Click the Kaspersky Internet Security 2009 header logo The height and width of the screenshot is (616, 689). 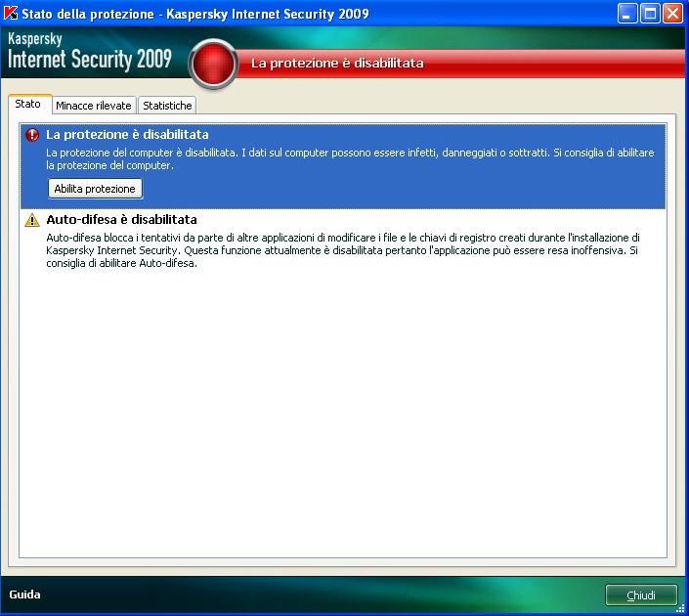pyautogui.click(x=90, y=52)
